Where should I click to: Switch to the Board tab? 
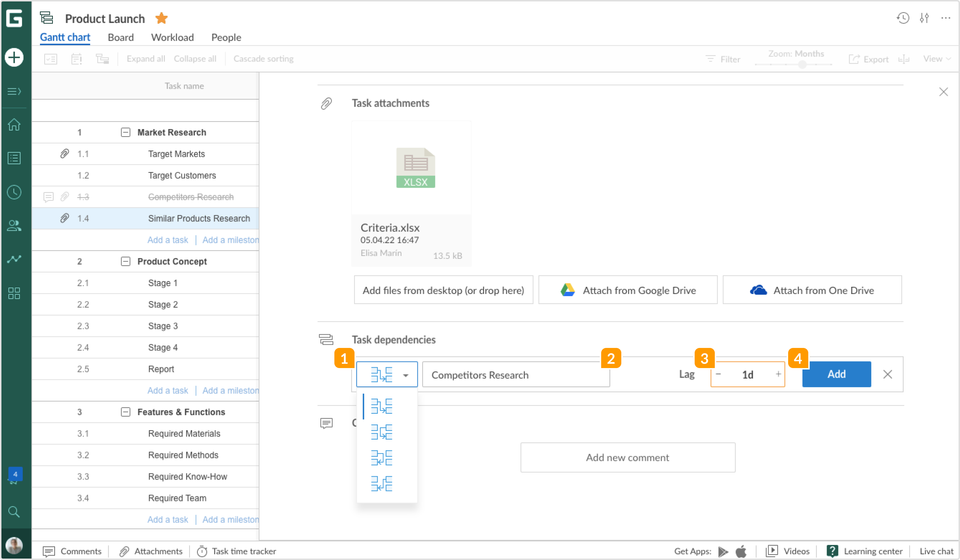pos(120,37)
